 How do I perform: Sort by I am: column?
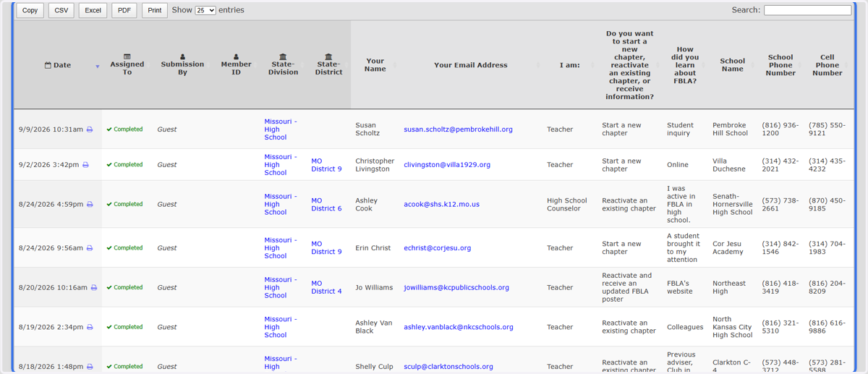pyautogui.click(x=570, y=65)
